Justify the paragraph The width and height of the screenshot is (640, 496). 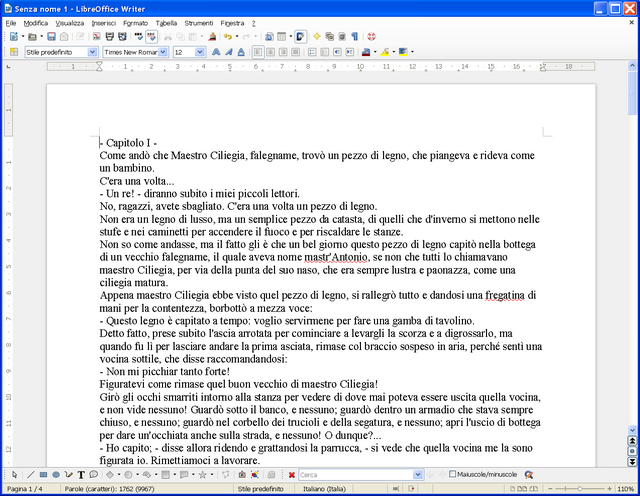(x=296, y=52)
